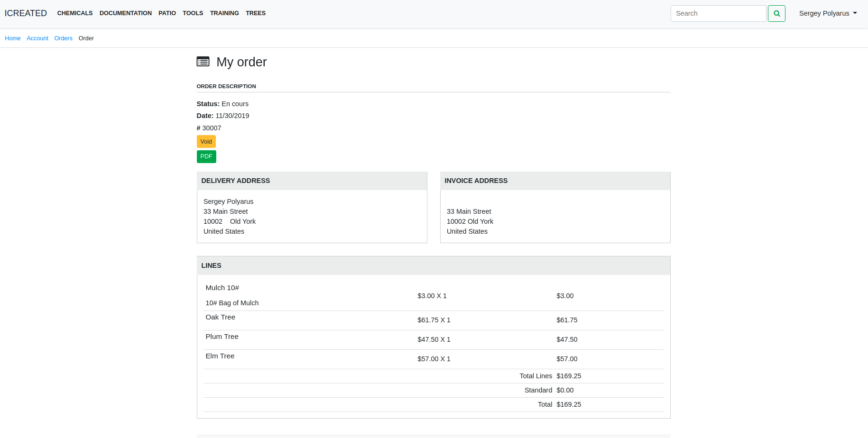868x438 pixels.
Task: Open the Account breadcrumb link
Action: coord(37,38)
